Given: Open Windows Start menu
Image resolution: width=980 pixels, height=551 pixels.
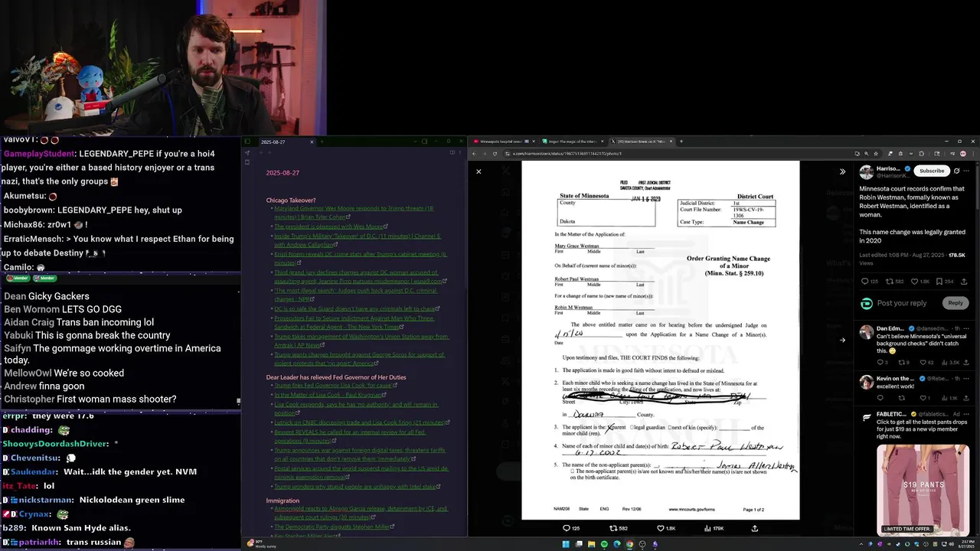Looking at the screenshot, I should [566, 544].
